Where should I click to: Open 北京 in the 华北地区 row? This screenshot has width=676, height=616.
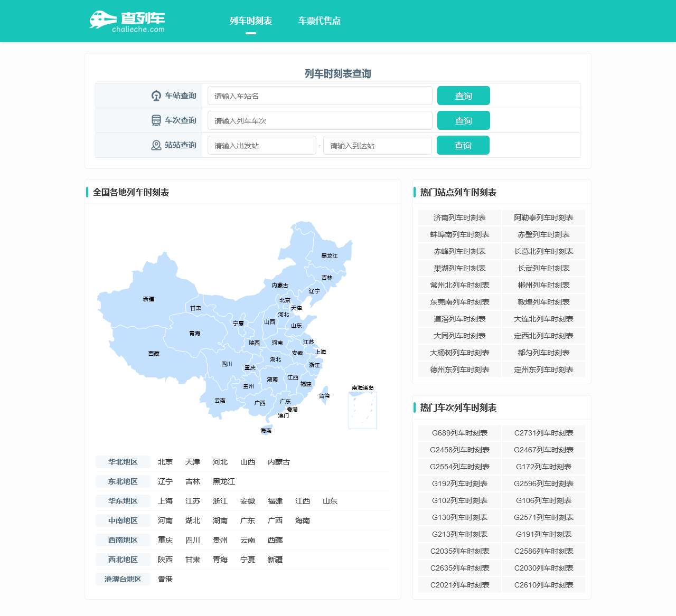coord(165,462)
